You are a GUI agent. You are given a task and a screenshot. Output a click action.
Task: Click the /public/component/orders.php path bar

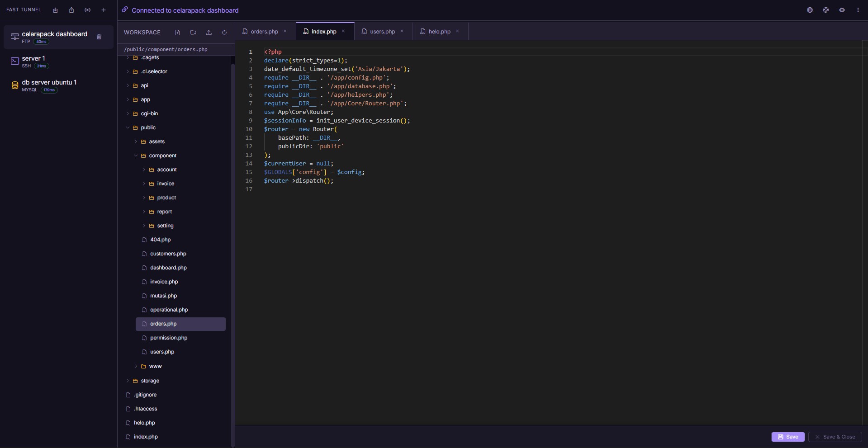(176, 49)
